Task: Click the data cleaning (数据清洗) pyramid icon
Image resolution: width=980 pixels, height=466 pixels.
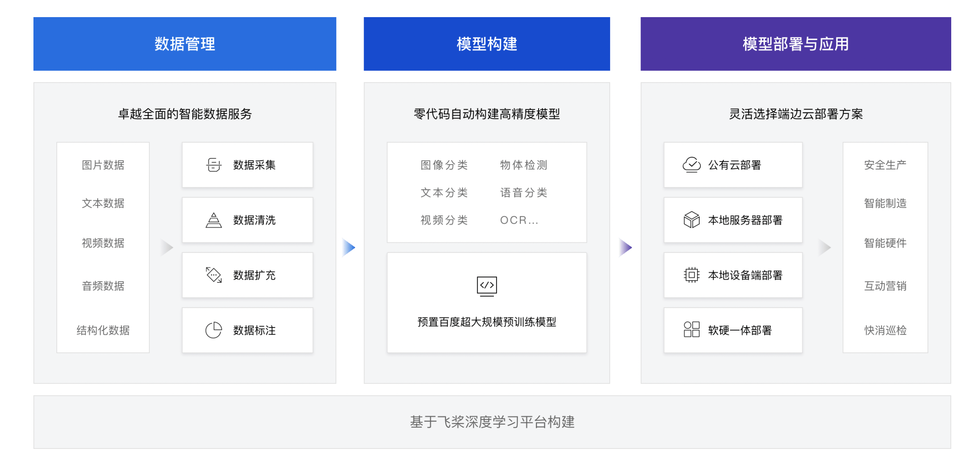Action: pos(213,220)
